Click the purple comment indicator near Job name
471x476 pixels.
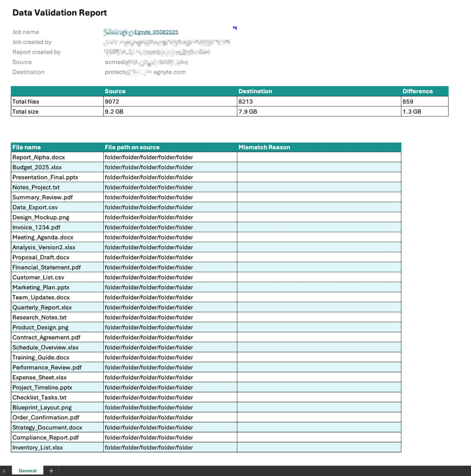[235, 29]
